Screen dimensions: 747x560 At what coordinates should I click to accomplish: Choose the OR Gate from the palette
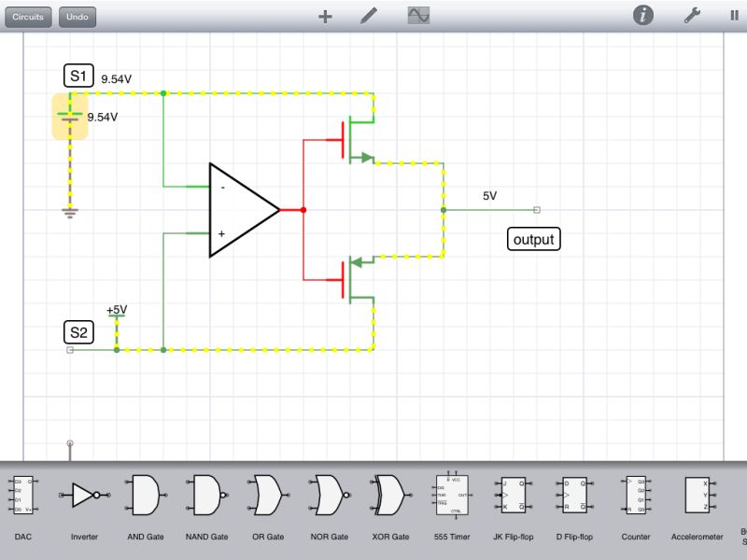268,497
